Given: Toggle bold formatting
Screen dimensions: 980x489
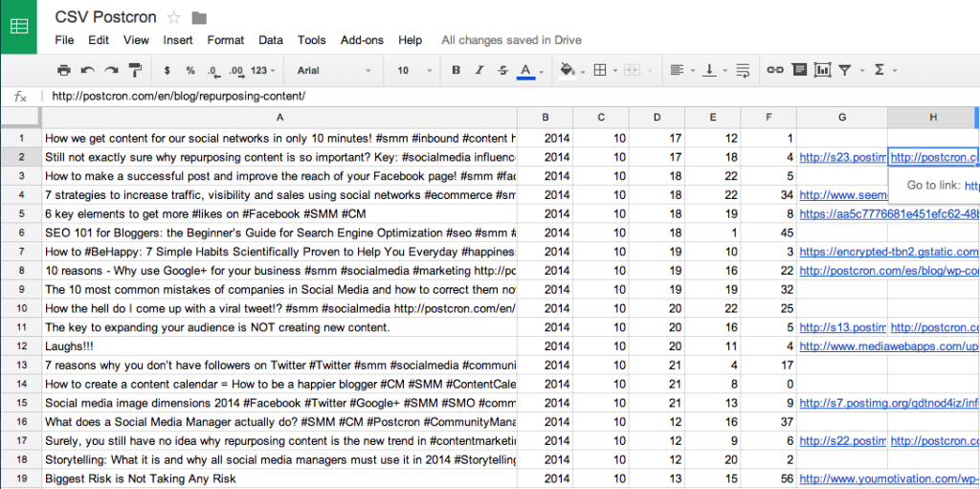Looking at the screenshot, I should (x=456, y=70).
